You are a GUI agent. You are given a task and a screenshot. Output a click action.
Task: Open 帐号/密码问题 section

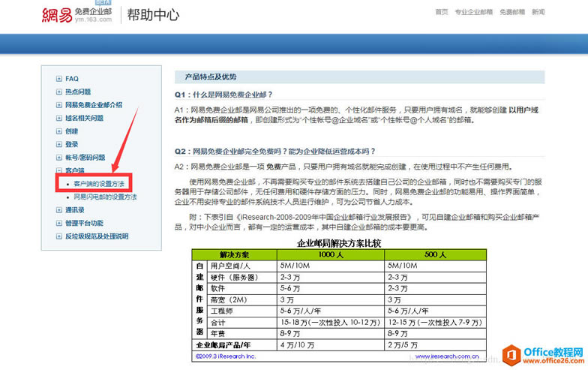(x=85, y=158)
